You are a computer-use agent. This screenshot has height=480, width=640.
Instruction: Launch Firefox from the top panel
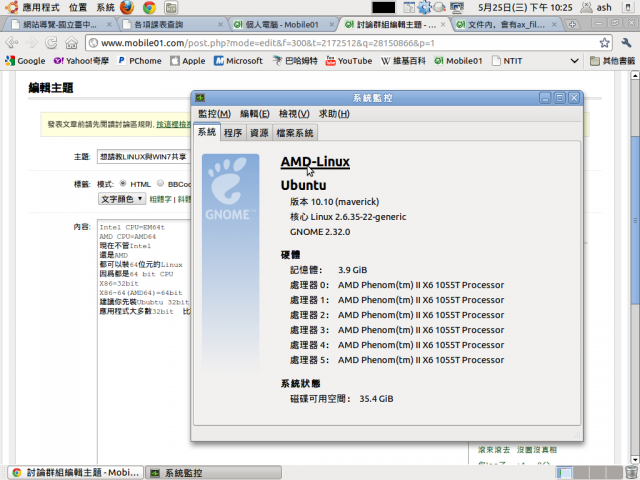(x=127, y=7)
